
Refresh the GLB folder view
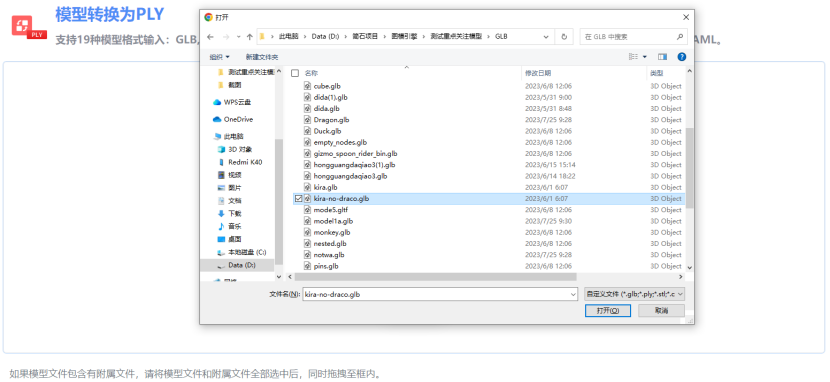pyautogui.click(x=564, y=37)
